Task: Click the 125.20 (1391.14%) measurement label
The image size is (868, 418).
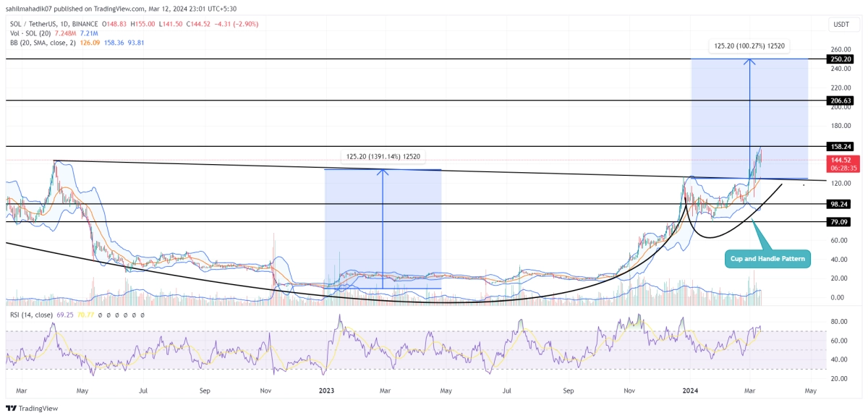Action: (383, 155)
